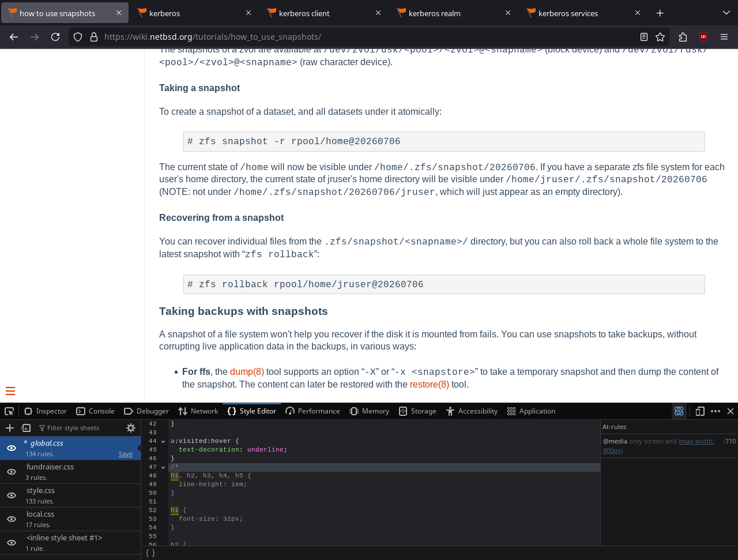Open the uBlock Origin extension popup
738x560 pixels.
pyautogui.click(x=703, y=37)
